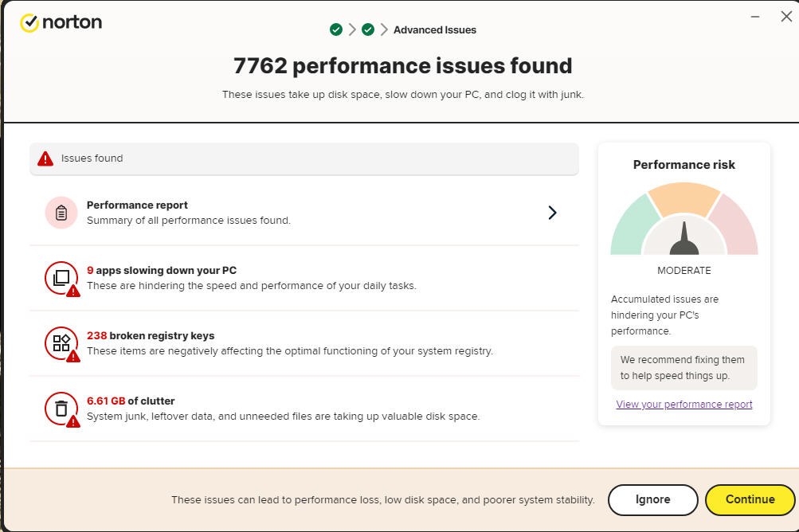Click the 238 broken registry keys text
Screen dimensions: 799x532
[151, 335]
